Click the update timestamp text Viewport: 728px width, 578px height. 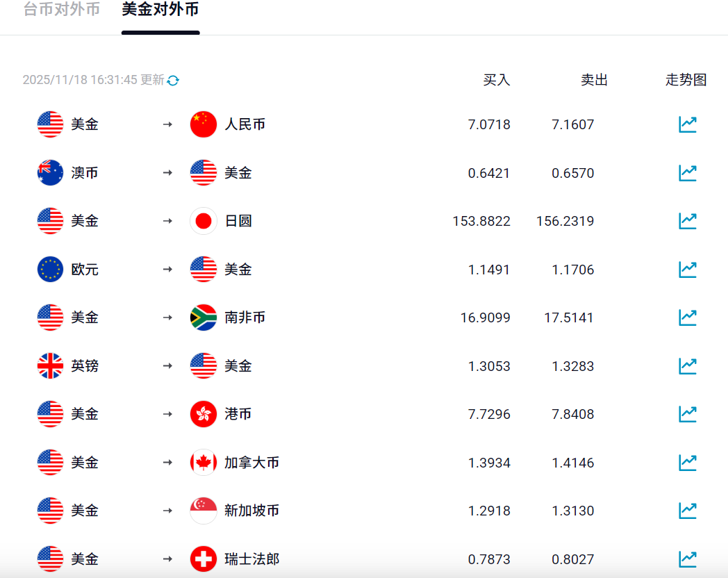point(91,80)
